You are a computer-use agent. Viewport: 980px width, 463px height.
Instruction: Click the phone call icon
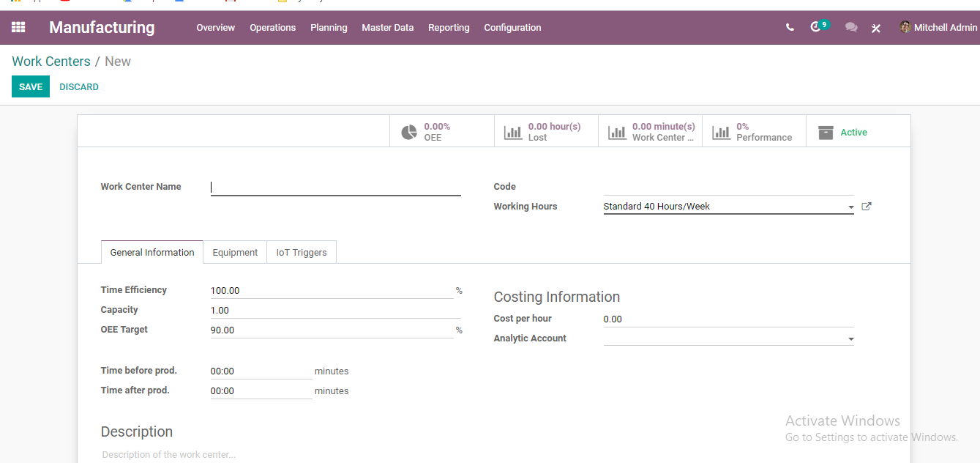point(790,28)
